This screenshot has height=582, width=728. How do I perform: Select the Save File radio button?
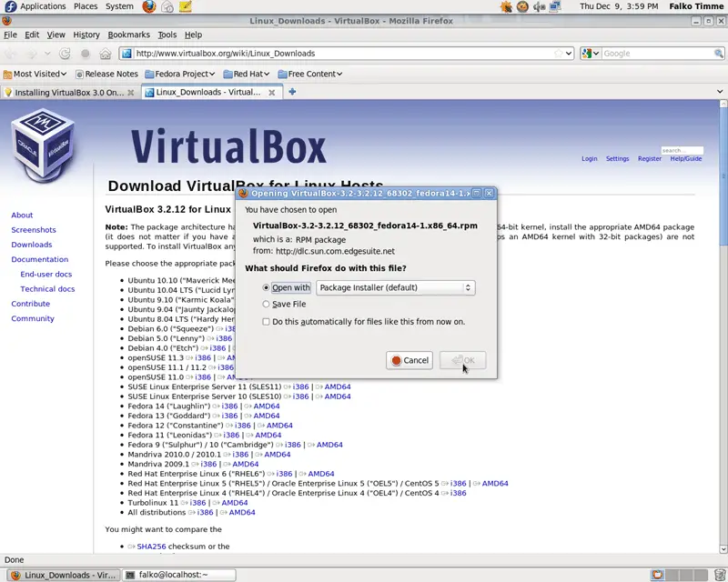[266, 304]
